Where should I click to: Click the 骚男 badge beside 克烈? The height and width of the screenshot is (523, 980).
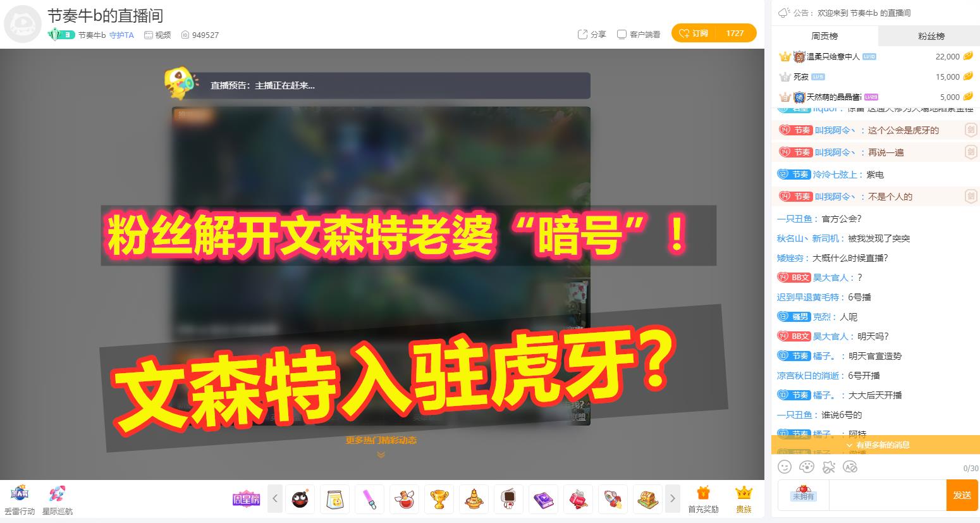793,317
